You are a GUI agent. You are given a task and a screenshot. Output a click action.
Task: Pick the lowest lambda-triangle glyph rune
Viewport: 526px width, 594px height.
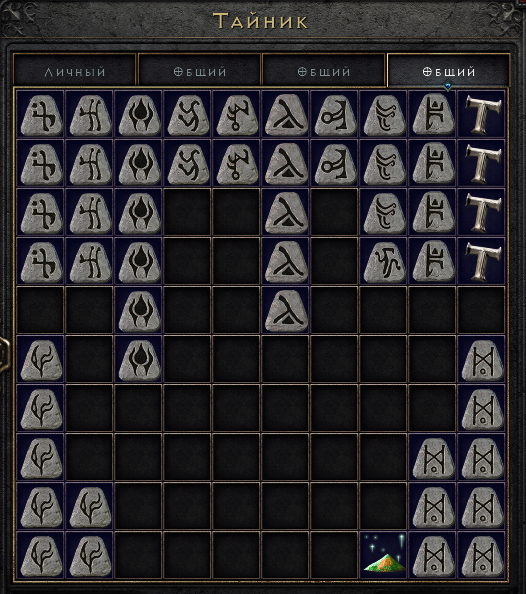pyautogui.click(x=286, y=310)
